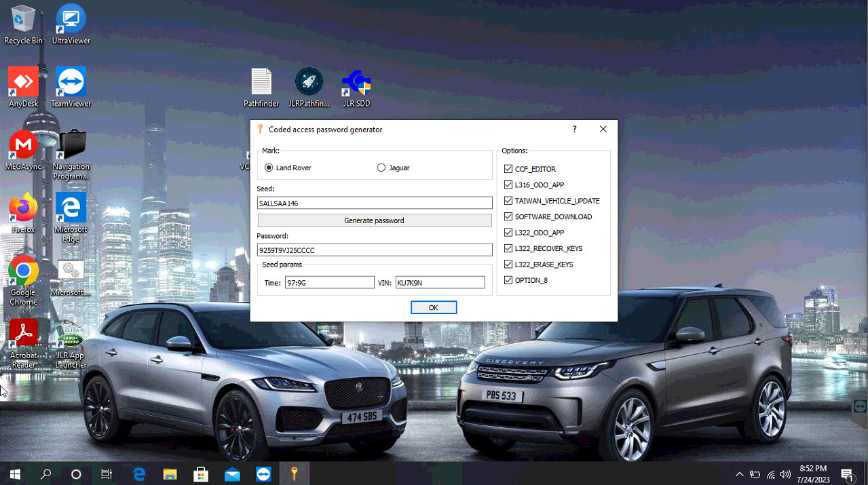Click the Seed input field
Viewport: 868px width, 485px height.
click(375, 203)
